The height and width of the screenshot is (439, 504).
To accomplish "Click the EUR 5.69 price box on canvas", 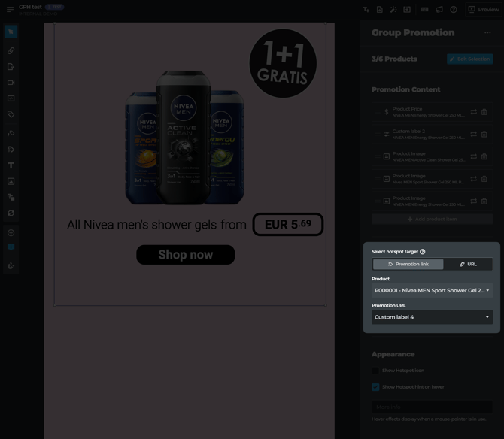I will tap(288, 224).
